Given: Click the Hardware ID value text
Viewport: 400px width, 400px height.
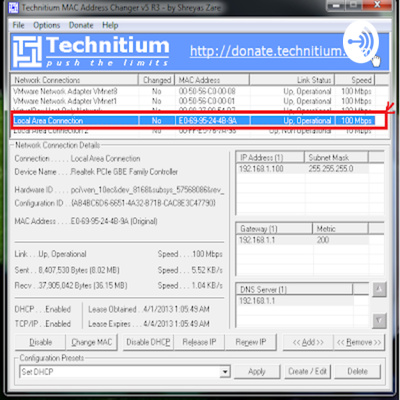Looking at the screenshot, I should click(x=147, y=190).
